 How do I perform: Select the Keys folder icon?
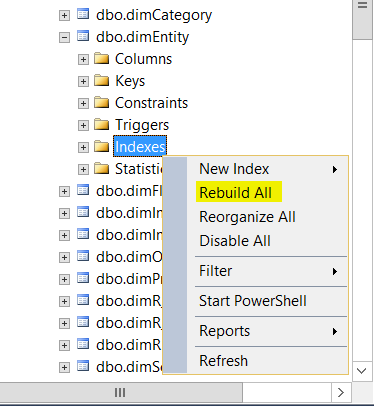click(x=102, y=80)
